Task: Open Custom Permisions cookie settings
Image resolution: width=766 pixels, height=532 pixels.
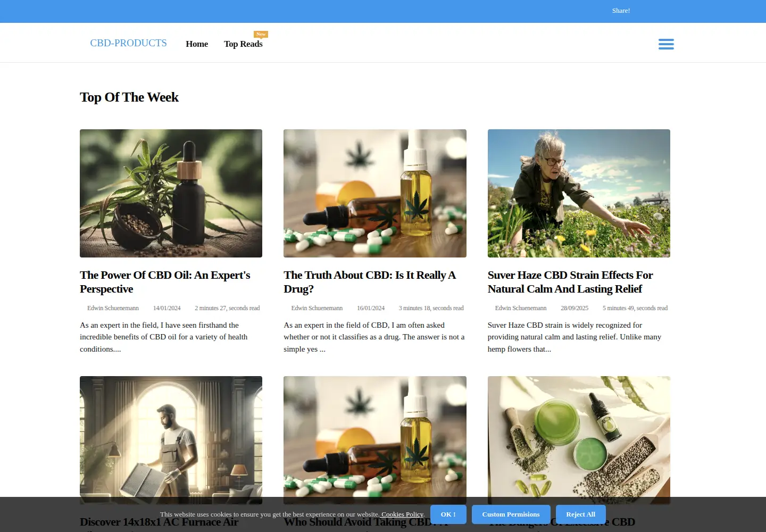Action: 511,514
